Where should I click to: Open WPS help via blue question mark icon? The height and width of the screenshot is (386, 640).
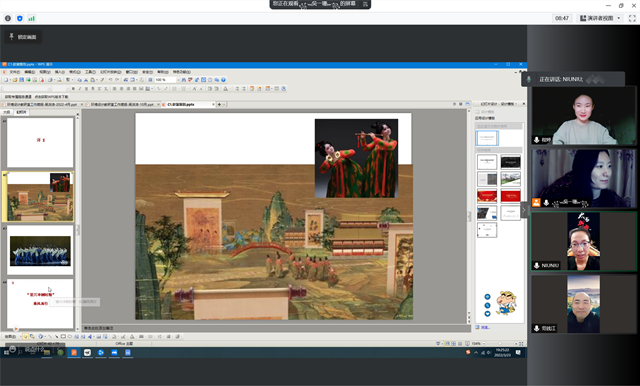tap(223, 80)
